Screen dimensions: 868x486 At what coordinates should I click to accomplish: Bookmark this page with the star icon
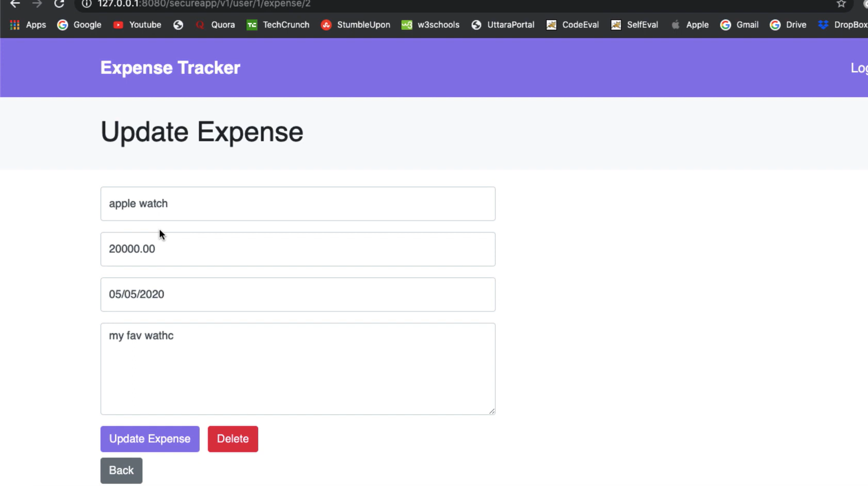coord(841,4)
